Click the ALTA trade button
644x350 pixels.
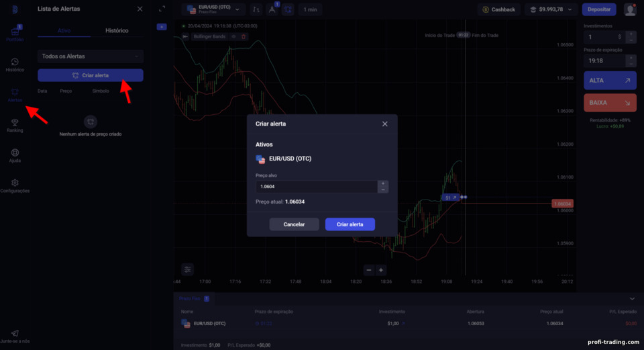coord(610,81)
